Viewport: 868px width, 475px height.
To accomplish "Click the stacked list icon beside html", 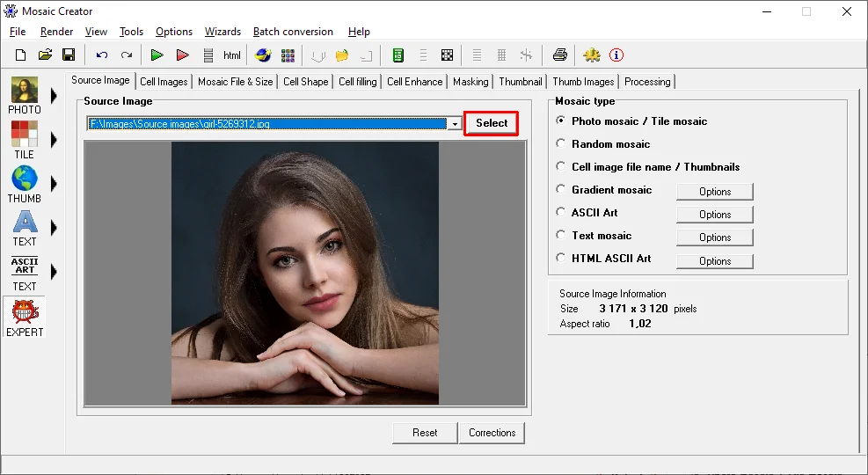I will tap(208, 55).
